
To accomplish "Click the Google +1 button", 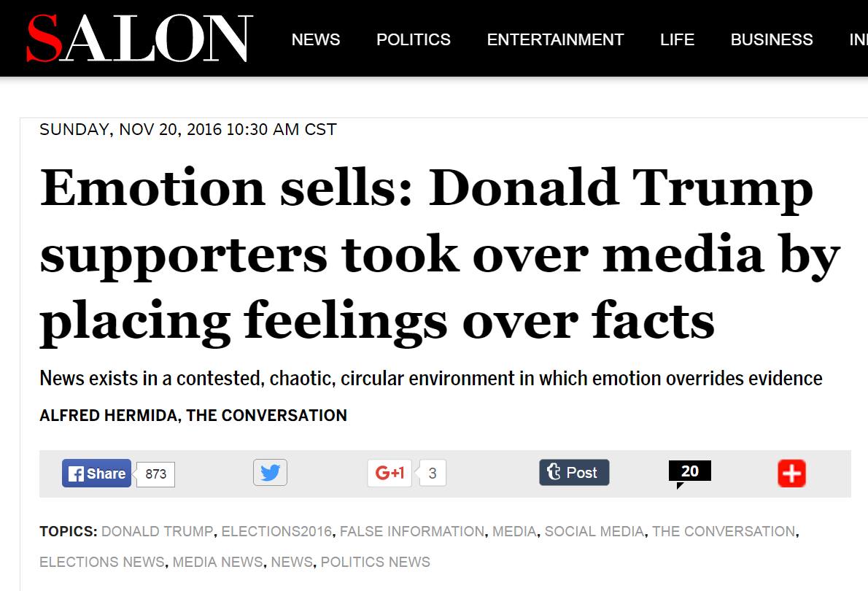I will click(x=390, y=473).
